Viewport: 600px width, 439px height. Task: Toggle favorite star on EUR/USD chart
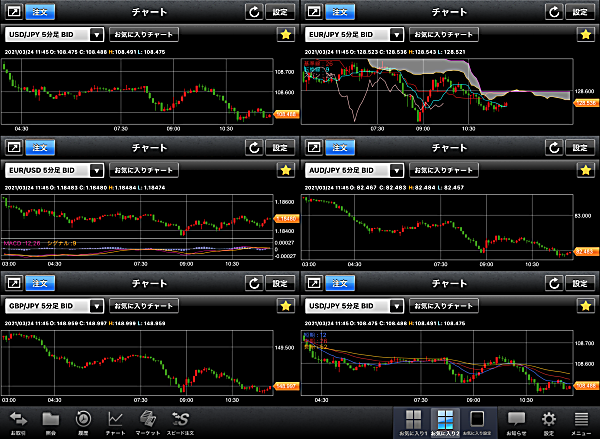[x=285, y=170]
